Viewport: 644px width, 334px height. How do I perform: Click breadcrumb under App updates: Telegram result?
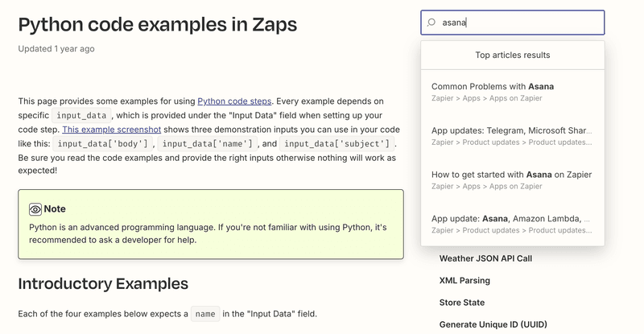click(x=512, y=142)
